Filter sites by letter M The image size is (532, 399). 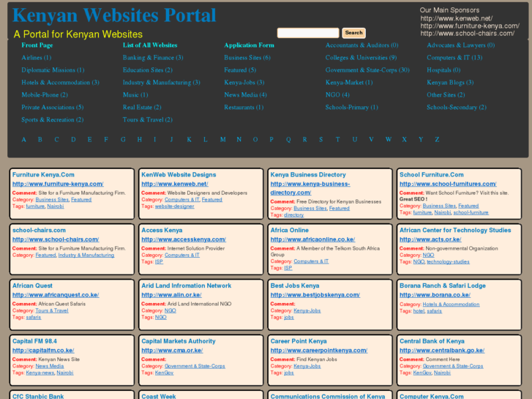coord(222,140)
